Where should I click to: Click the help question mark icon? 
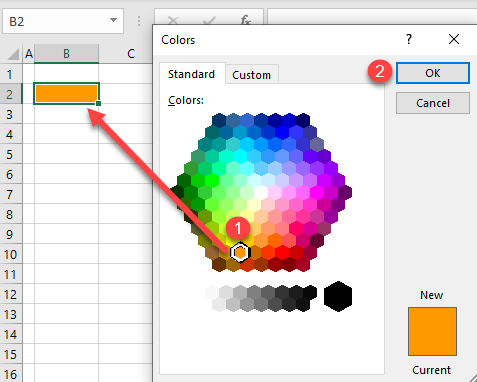pyautogui.click(x=409, y=40)
